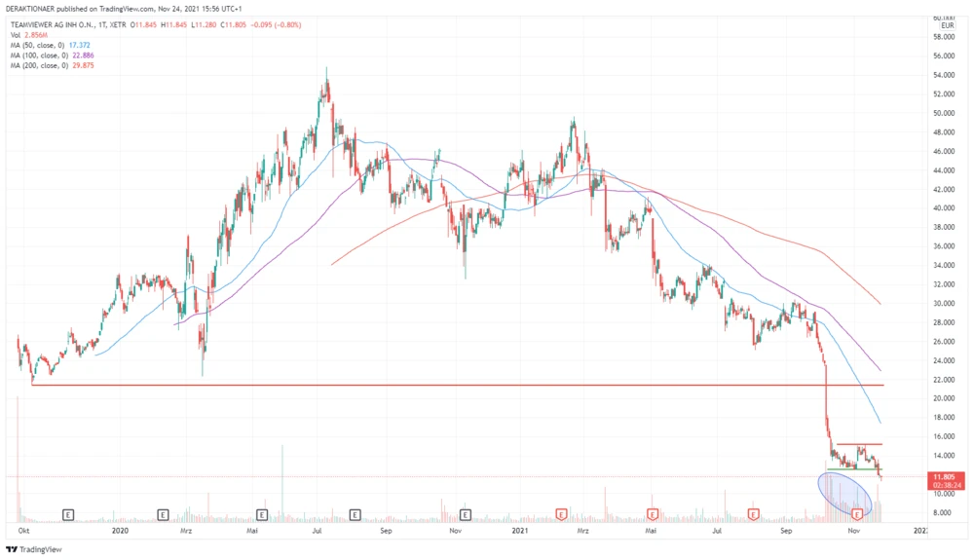Select the gray earnings marker right after Mai 2020
Image resolution: width=974 pixels, height=560 pixels.
point(261,512)
